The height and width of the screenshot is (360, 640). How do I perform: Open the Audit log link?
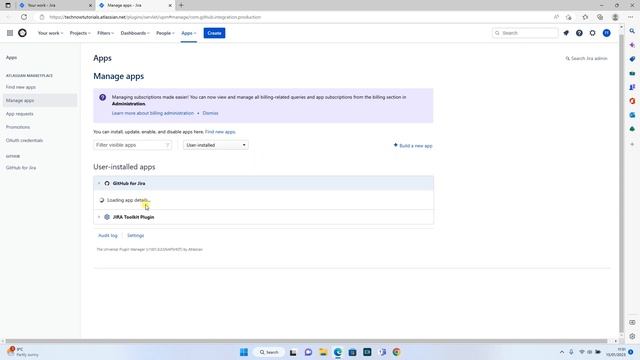click(x=108, y=236)
